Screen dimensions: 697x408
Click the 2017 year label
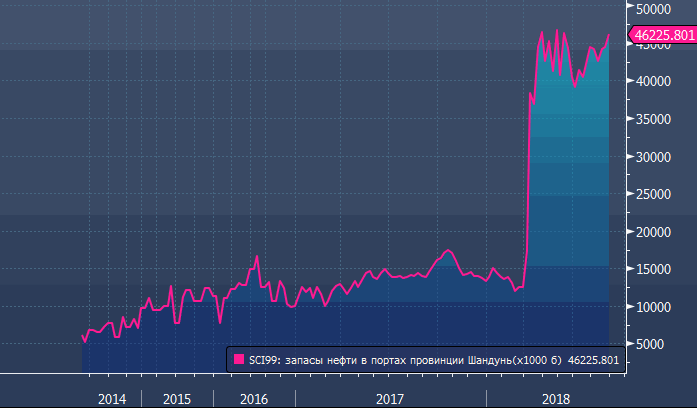pos(389,398)
